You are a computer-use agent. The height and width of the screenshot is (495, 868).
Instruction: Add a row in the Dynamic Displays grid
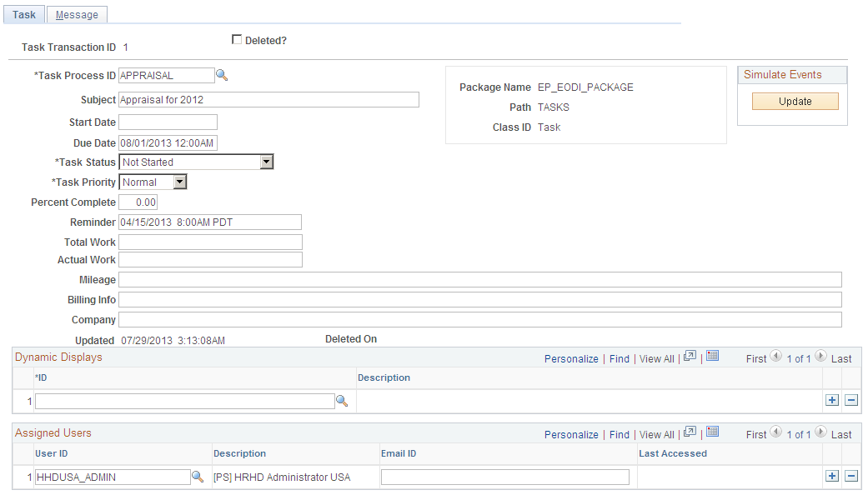coord(831,400)
